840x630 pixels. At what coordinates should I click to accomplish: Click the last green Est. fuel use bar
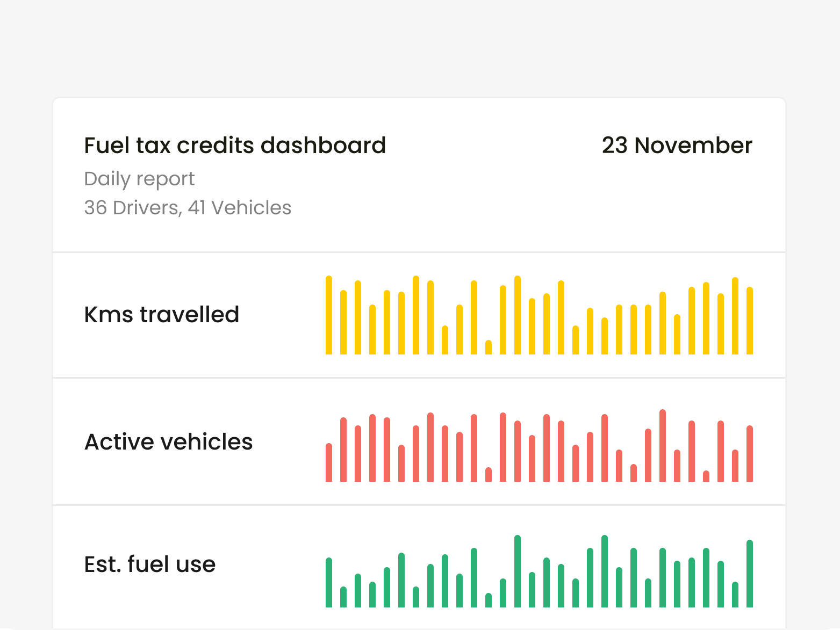pos(750,574)
